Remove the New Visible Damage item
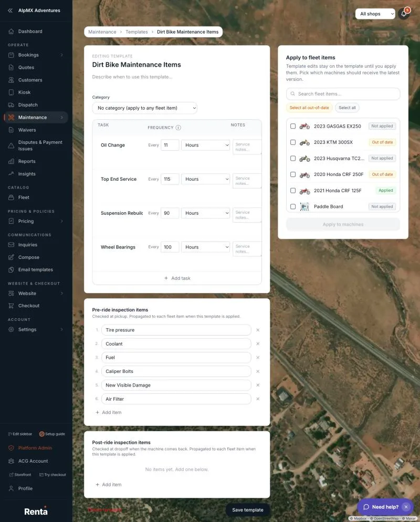 (258, 385)
